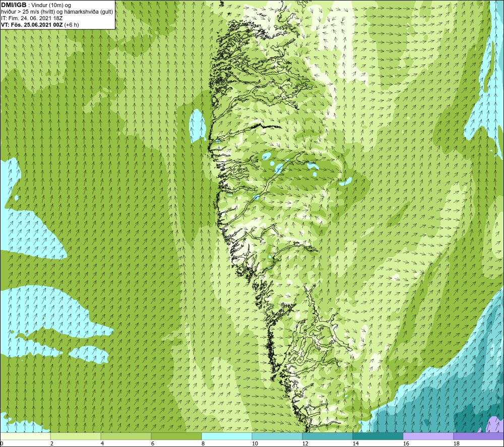Screen dimensions: 504x447
Task: Click the scale label "2"
Action: [51, 444]
